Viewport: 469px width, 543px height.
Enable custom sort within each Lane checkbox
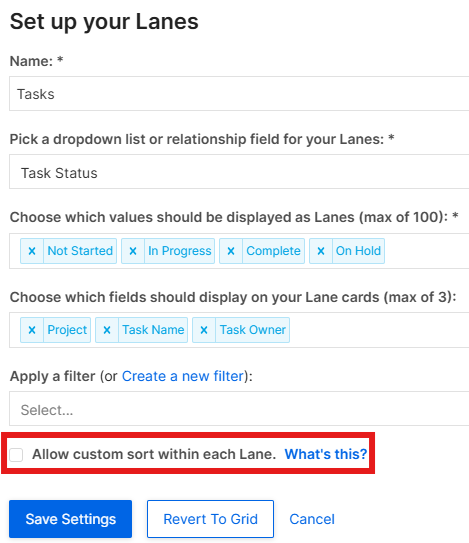(16, 455)
